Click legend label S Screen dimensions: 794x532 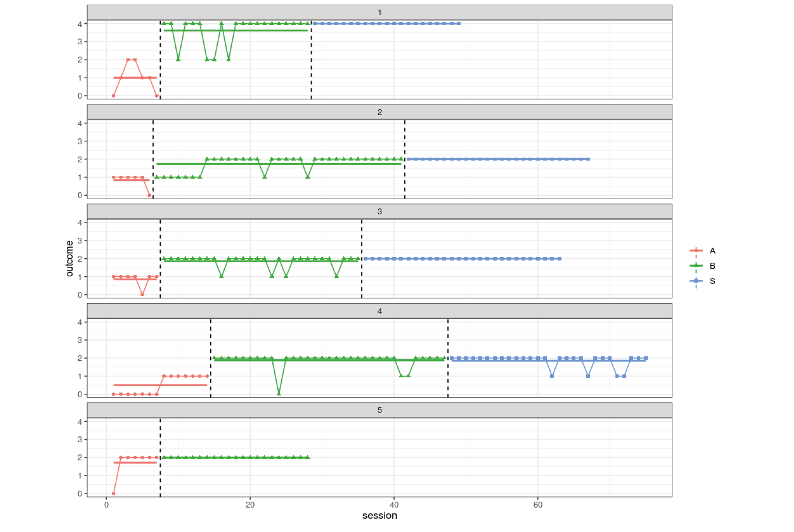coord(712,281)
